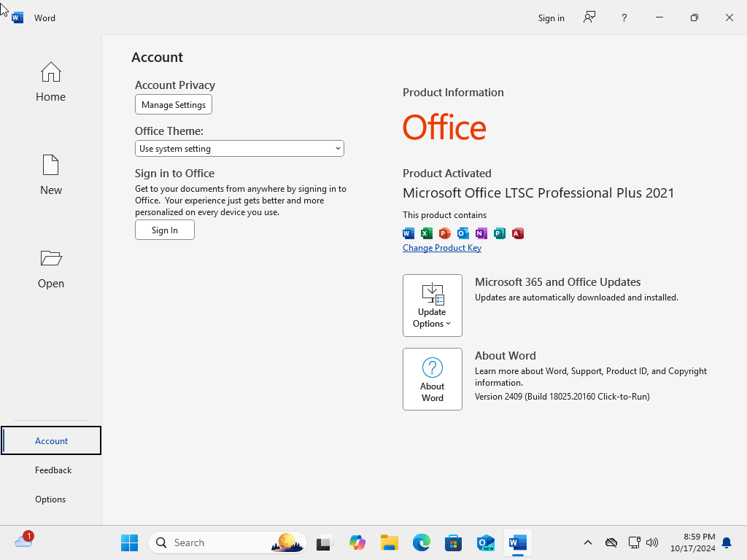Open the Windows Start menu
The width and height of the screenshot is (747, 560).
[x=129, y=542]
